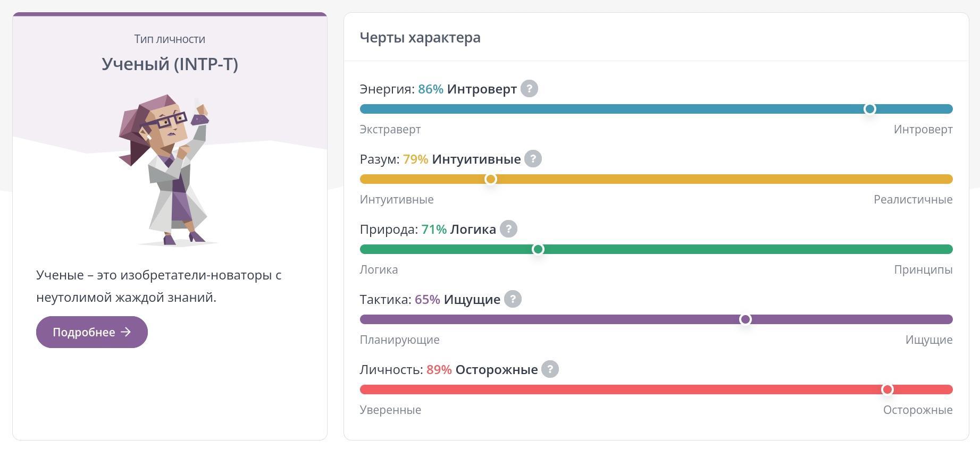Click the arrow icon in the Подробнее button

point(126,332)
